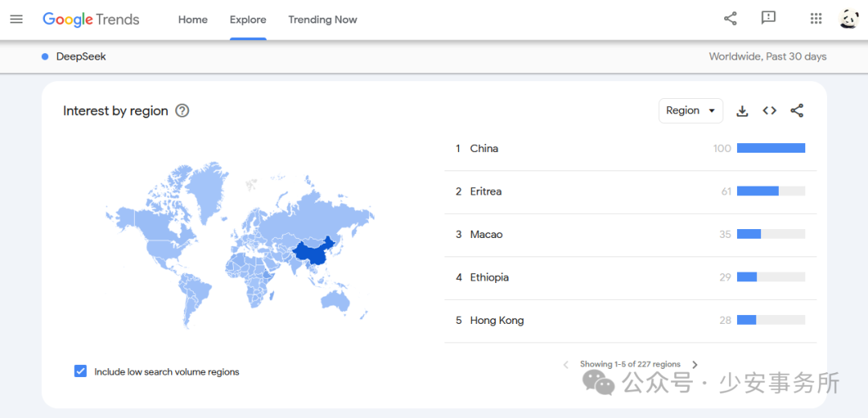Go to previous page of regions
Image resolution: width=868 pixels, height=418 pixels.
566,365
